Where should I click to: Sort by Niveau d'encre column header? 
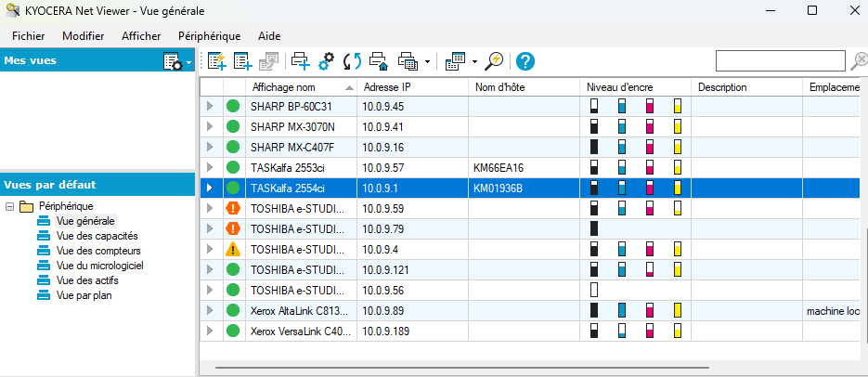pos(636,87)
